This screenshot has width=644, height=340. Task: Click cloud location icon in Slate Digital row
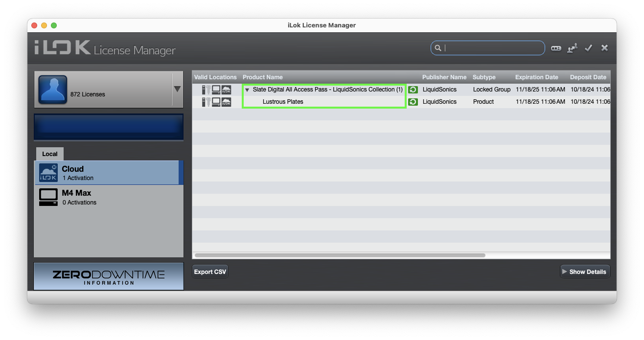226,90
